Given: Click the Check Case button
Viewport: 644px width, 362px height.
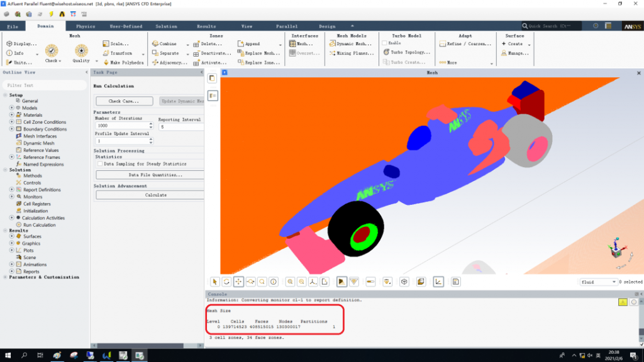Looking at the screenshot, I should [x=125, y=101].
